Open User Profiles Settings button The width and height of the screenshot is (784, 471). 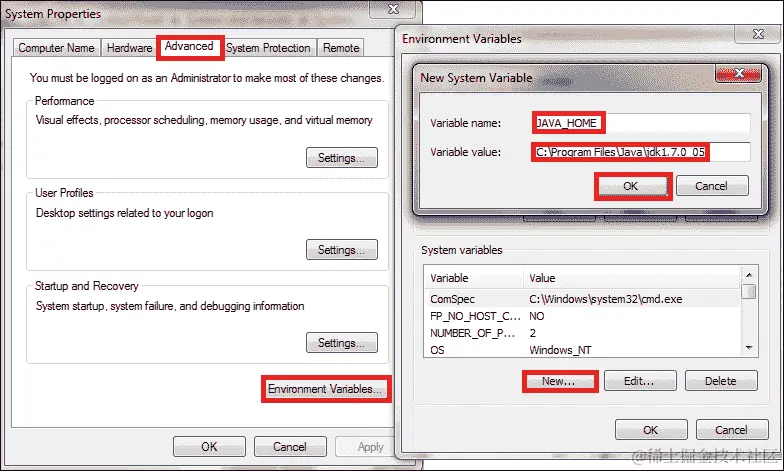tap(342, 250)
